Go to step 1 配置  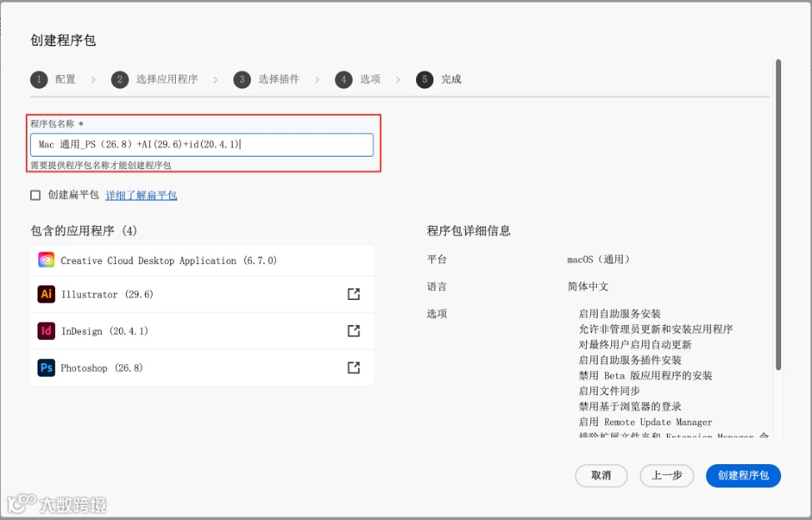pyautogui.click(x=53, y=79)
